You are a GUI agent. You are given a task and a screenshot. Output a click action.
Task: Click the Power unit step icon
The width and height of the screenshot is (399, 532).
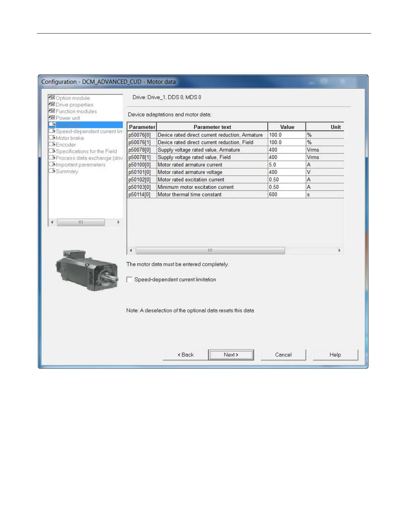point(52,118)
